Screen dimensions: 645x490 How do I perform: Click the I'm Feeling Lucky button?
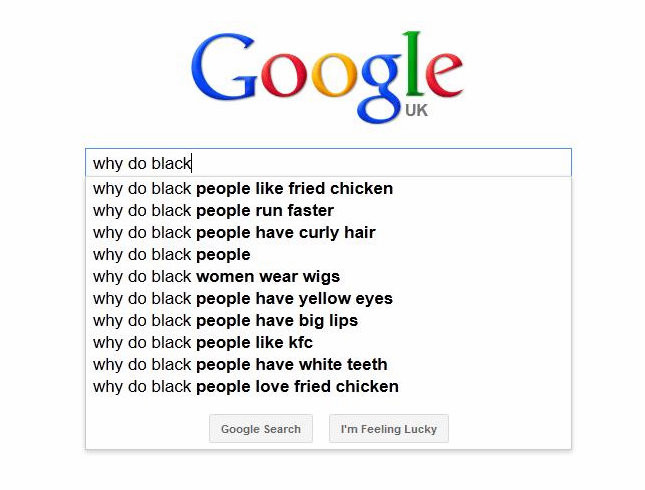(x=389, y=429)
